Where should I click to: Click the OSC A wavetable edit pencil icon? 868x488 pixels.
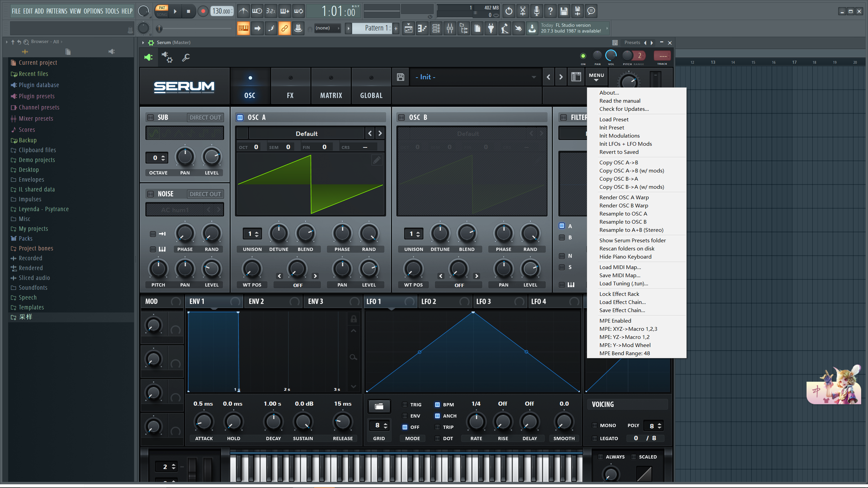click(377, 160)
